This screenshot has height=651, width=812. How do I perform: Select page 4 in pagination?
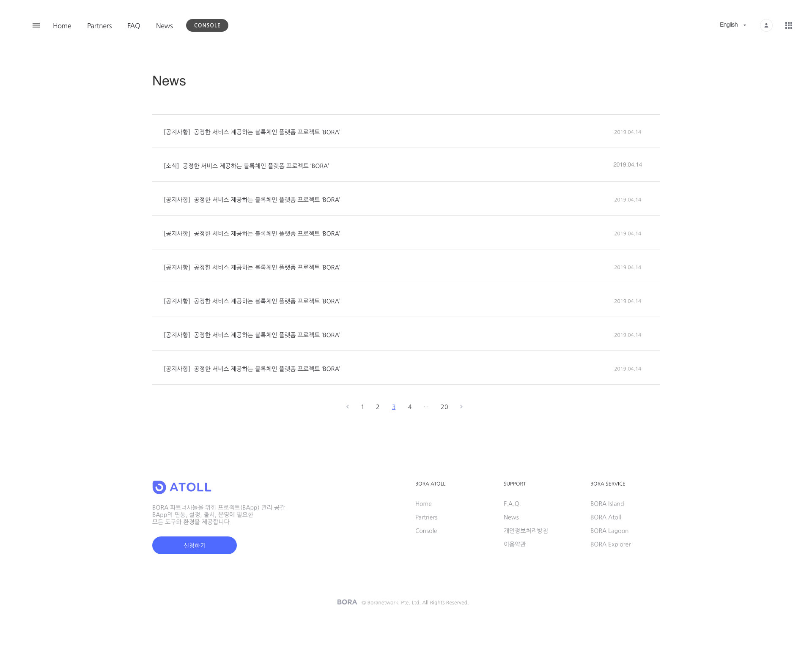pyautogui.click(x=409, y=407)
